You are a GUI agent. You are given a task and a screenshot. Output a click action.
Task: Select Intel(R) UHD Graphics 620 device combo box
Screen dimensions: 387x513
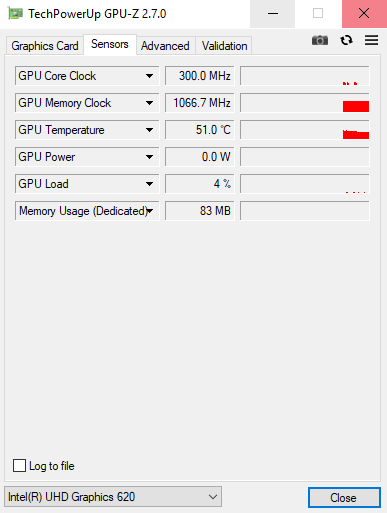(113, 497)
